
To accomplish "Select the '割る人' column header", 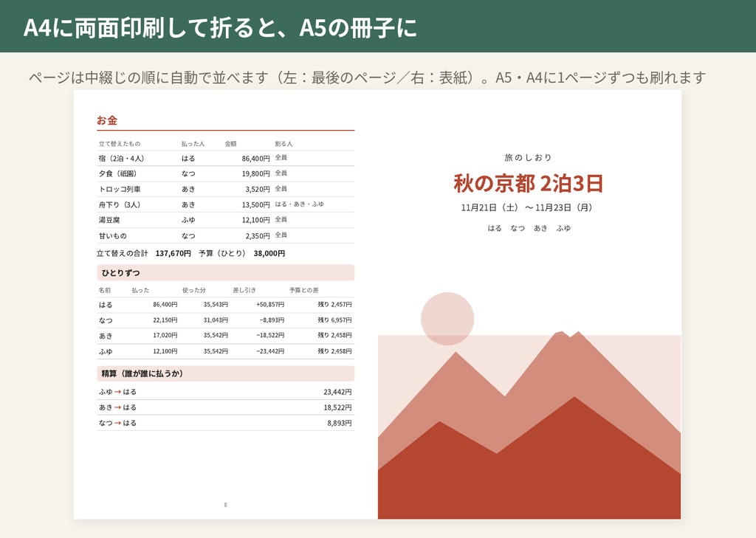I will 283,144.
